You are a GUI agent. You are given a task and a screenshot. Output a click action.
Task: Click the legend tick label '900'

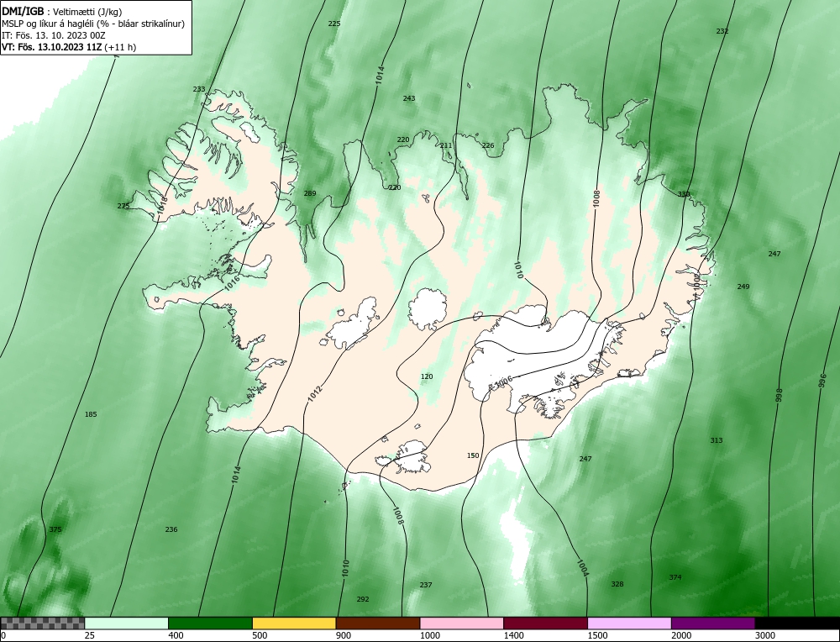coord(344,635)
